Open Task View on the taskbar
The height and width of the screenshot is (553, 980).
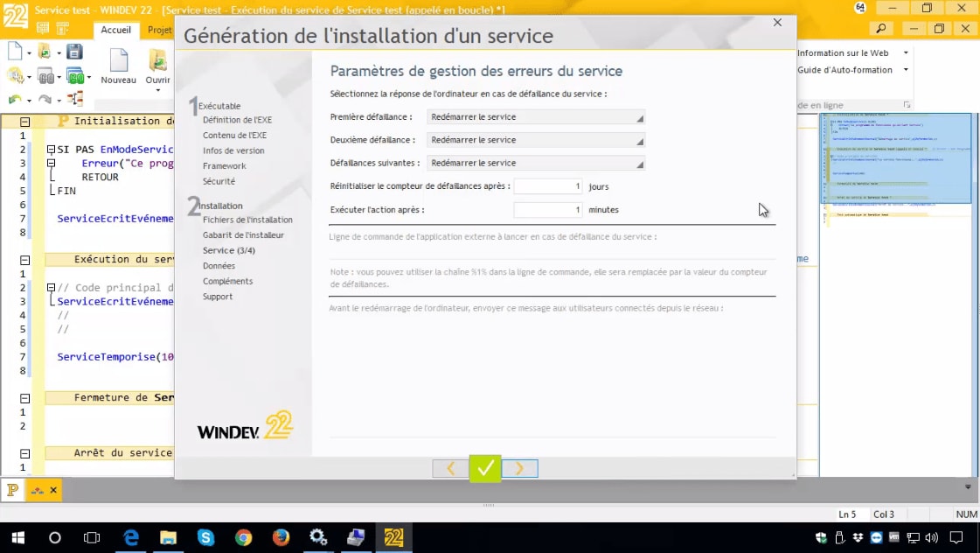(x=92, y=538)
